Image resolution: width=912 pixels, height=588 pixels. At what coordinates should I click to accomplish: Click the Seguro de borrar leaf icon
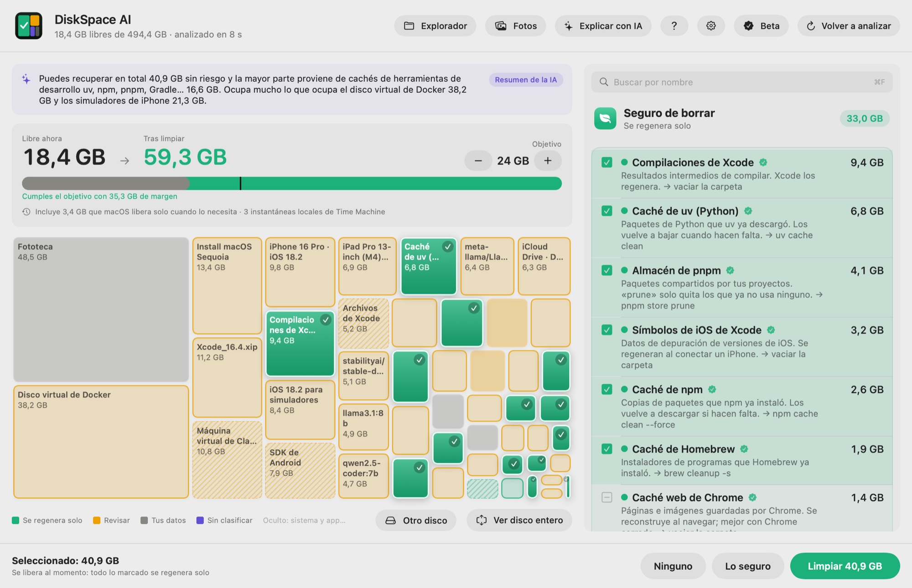click(605, 119)
